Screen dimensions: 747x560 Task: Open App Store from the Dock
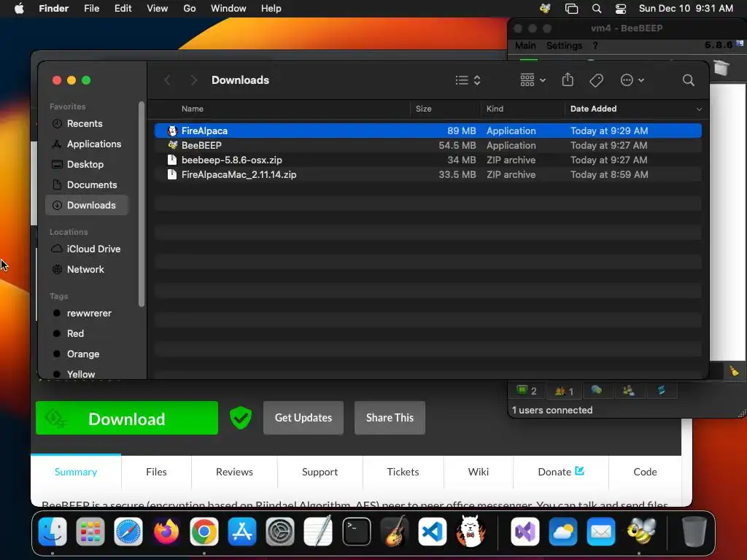click(242, 531)
